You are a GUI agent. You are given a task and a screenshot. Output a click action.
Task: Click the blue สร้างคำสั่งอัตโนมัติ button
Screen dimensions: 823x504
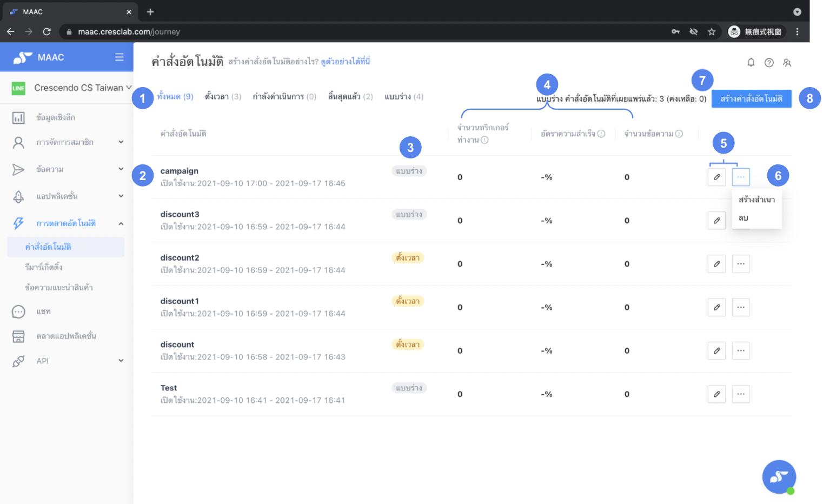pyautogui.click(x=751, y=98)
